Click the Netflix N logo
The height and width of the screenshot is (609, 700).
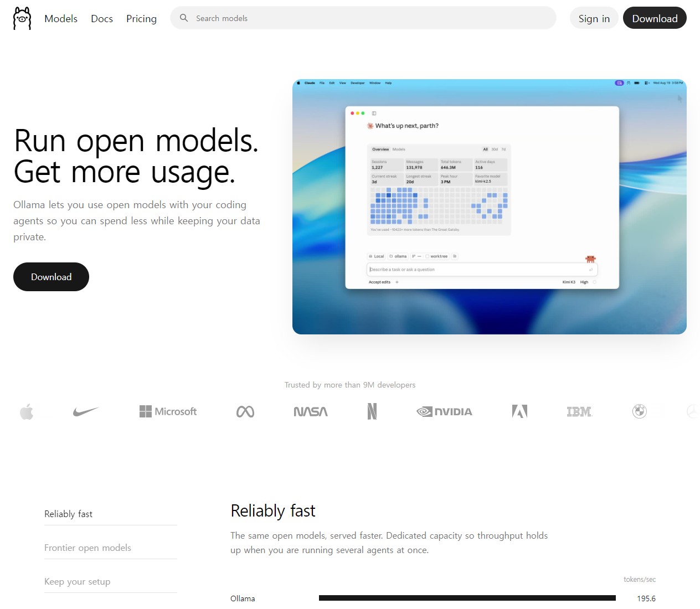[x=372, y=411]
